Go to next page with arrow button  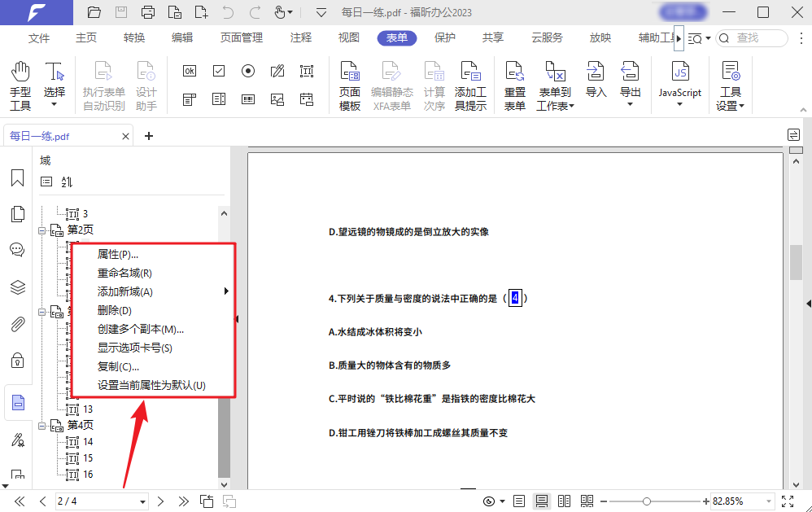[x=159, y=501]
